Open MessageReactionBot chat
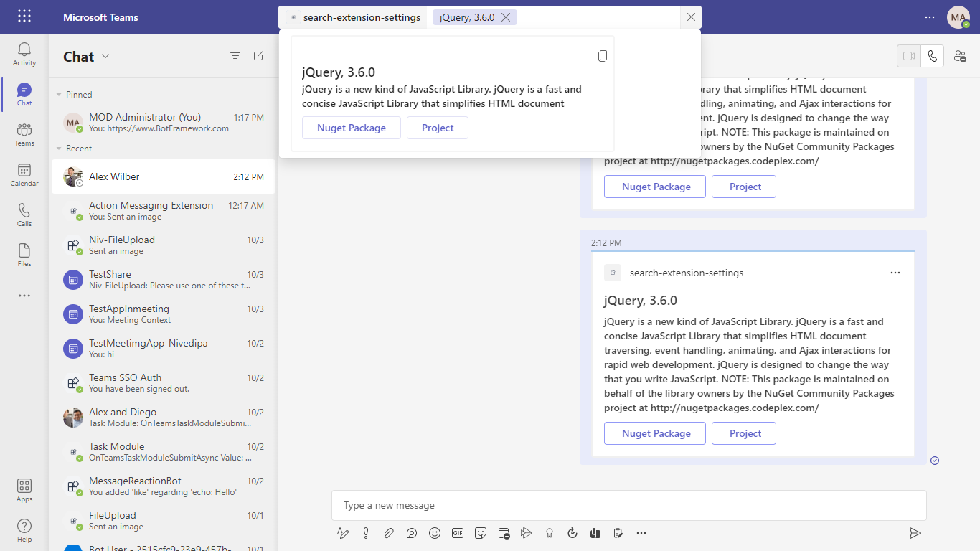Viewport: 980px width, 551px height. coord(164,486)
